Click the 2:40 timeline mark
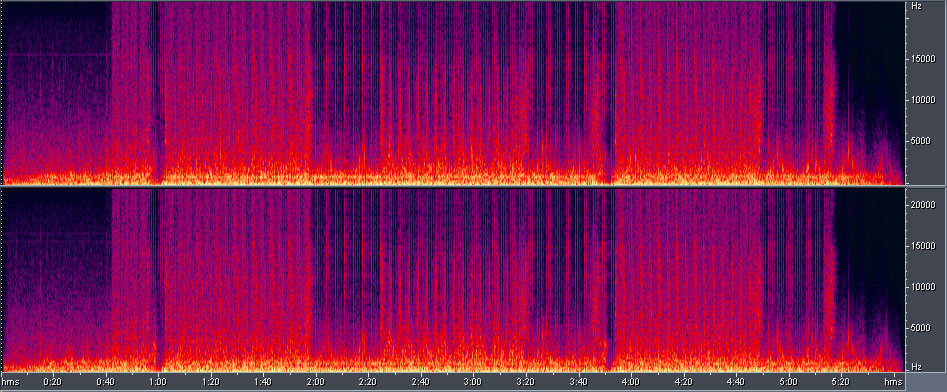 pyautogui.click(x=421, y=382)
